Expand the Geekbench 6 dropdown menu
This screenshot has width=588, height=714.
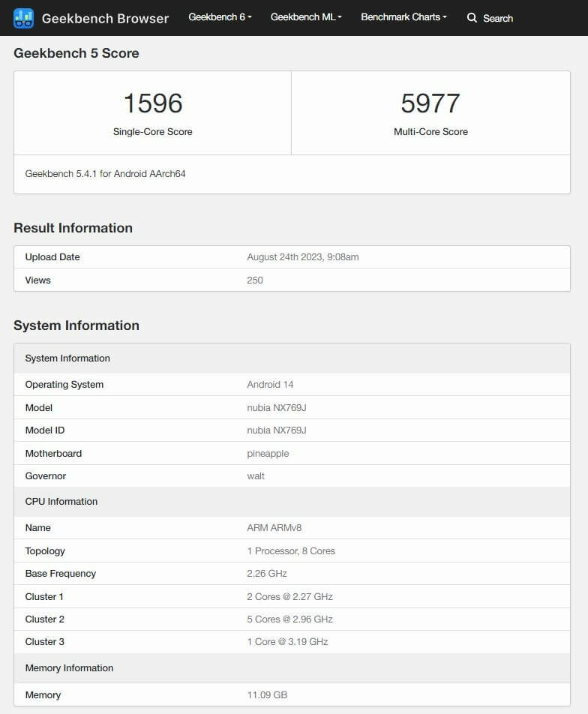[220, 17]
